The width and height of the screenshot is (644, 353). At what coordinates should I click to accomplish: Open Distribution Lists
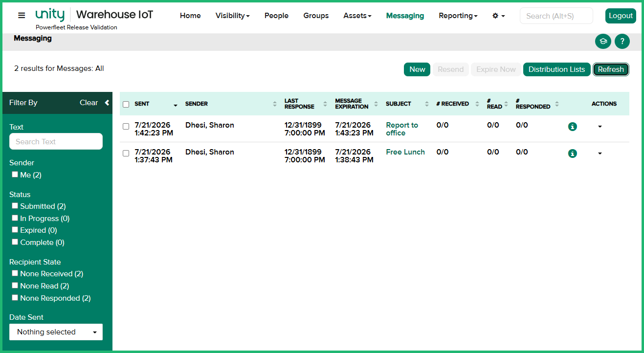point(556,69)
